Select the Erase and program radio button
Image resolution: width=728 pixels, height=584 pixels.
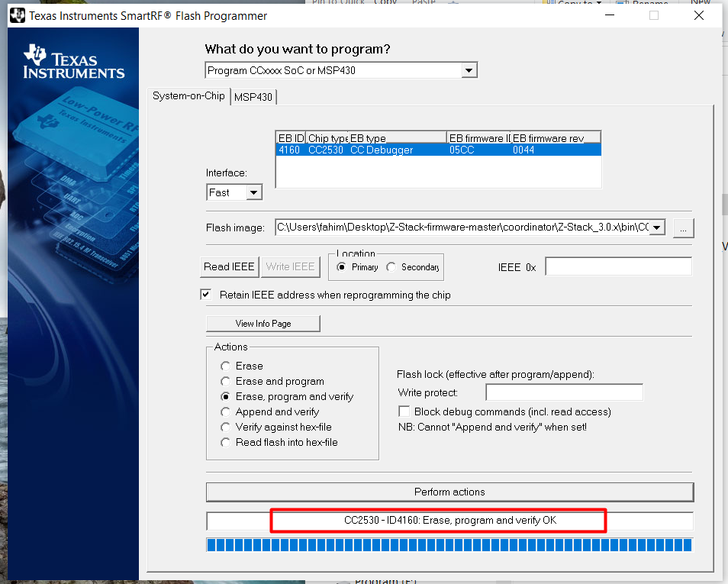pyautogui.click(x=226, y=382)
